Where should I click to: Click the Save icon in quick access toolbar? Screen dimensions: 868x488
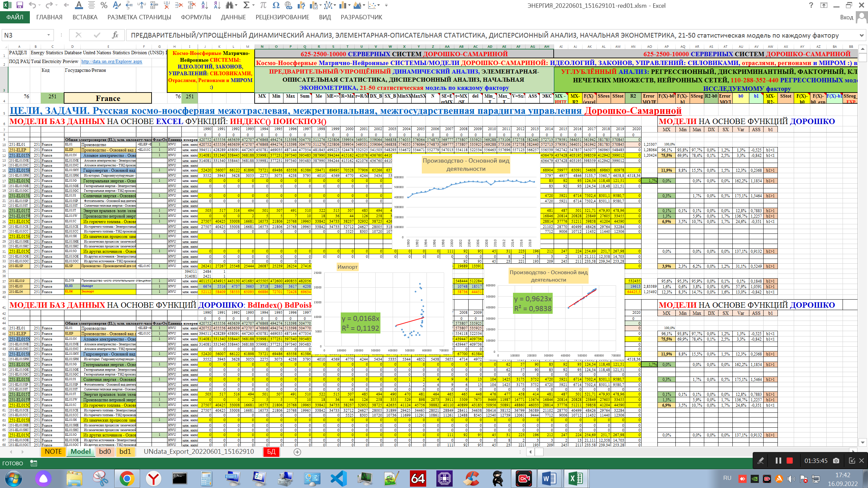(20, 5)
